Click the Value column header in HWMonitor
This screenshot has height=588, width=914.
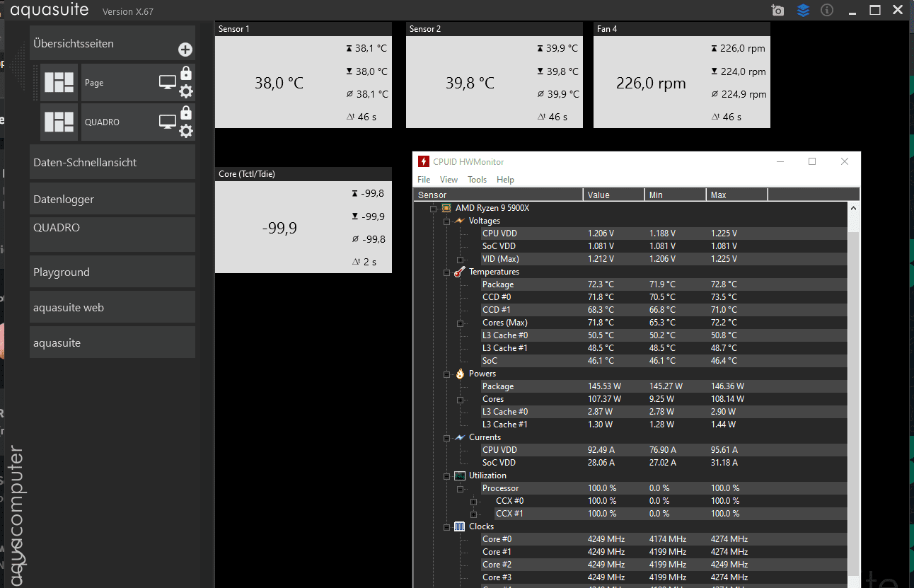tap(614, 195)
